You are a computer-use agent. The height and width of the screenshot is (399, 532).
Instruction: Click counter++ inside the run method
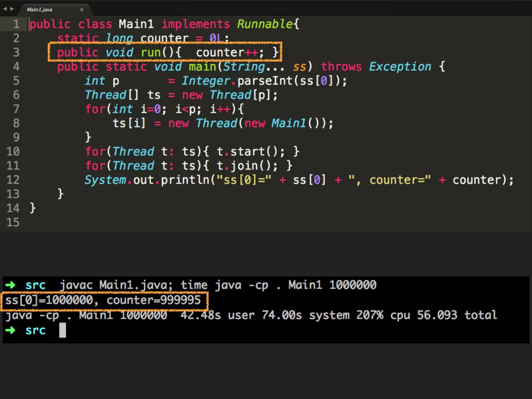pos(227,53)
